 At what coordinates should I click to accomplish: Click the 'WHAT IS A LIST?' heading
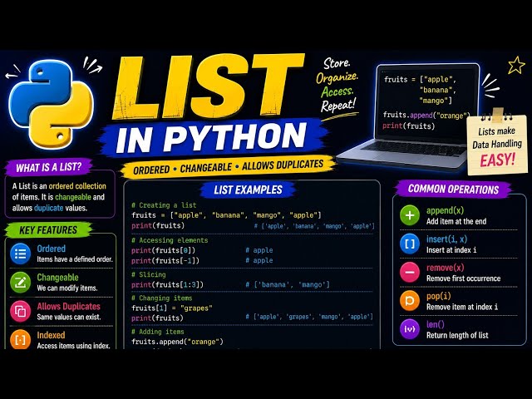tap(49, 167)
